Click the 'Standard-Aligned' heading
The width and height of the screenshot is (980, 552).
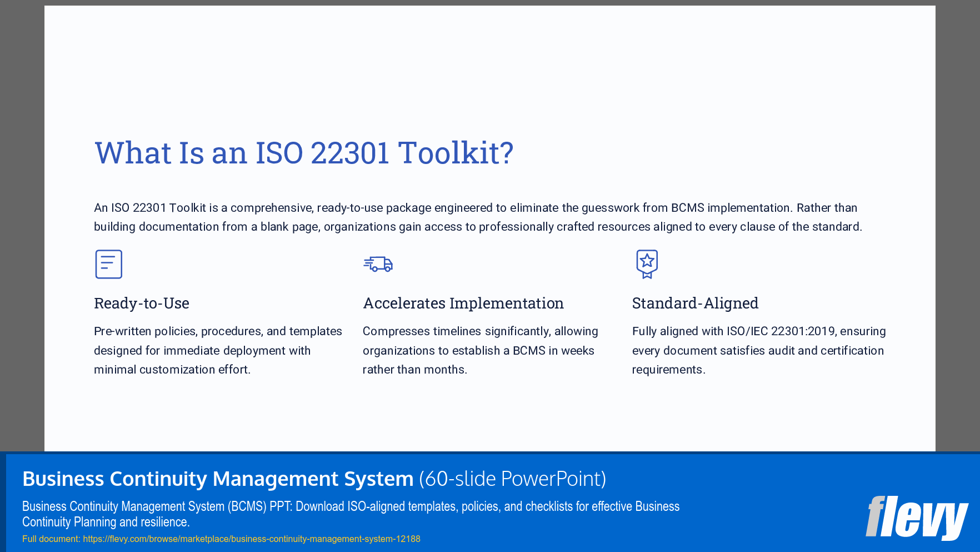pyautogui.click(x=695, y=303)
